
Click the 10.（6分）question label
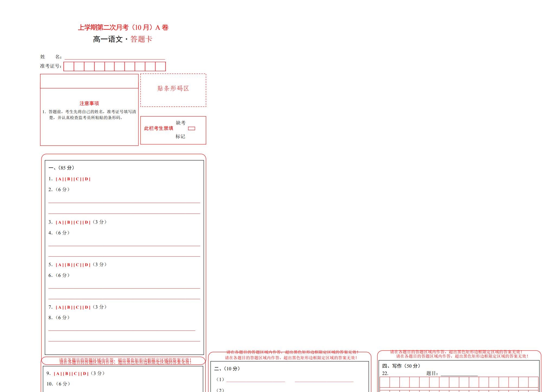click(58, 384)
